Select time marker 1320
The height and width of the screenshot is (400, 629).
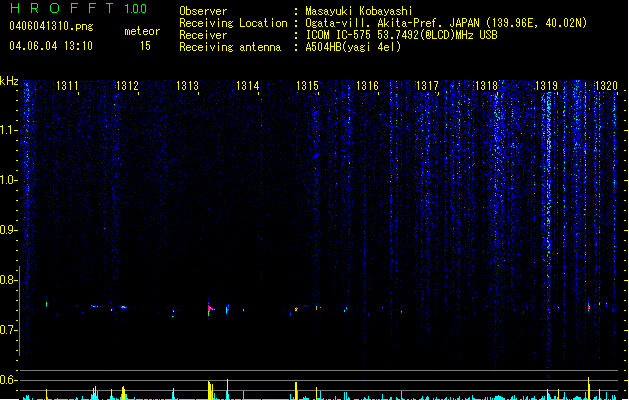coord(606,86)
